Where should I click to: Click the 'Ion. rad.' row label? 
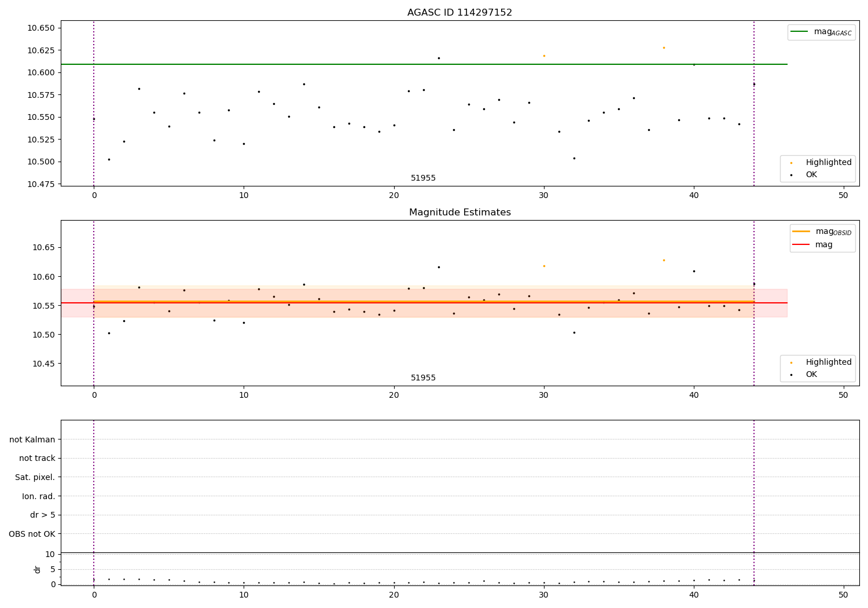coord(39,496)
